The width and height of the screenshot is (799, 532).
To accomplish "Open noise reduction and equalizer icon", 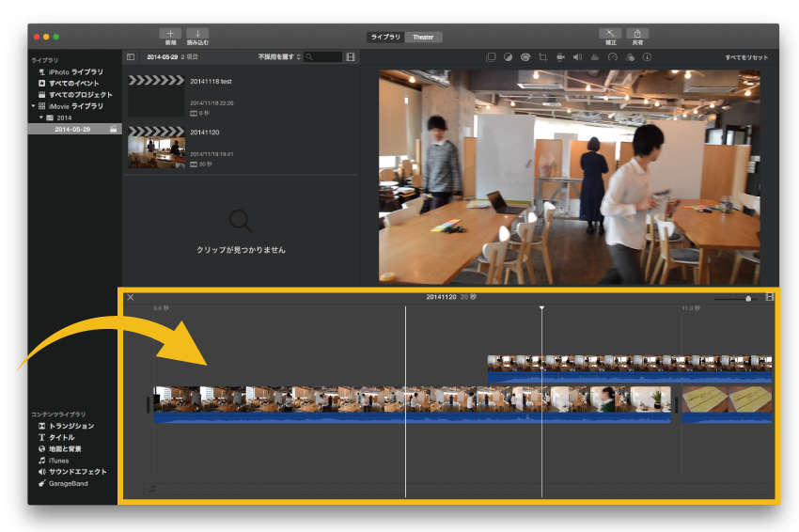I will pyautogui.click(x=595, y=57).
